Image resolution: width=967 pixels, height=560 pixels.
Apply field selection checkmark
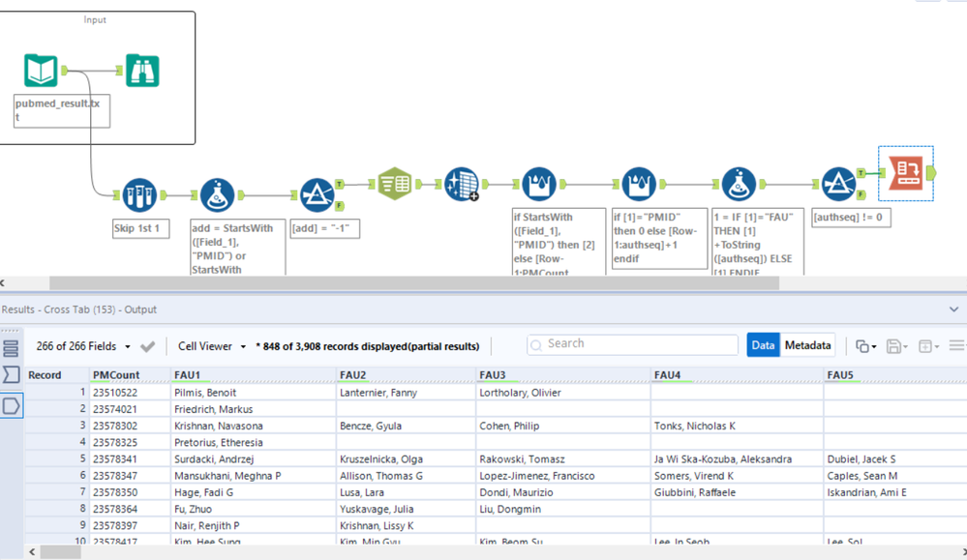[147, 347]
